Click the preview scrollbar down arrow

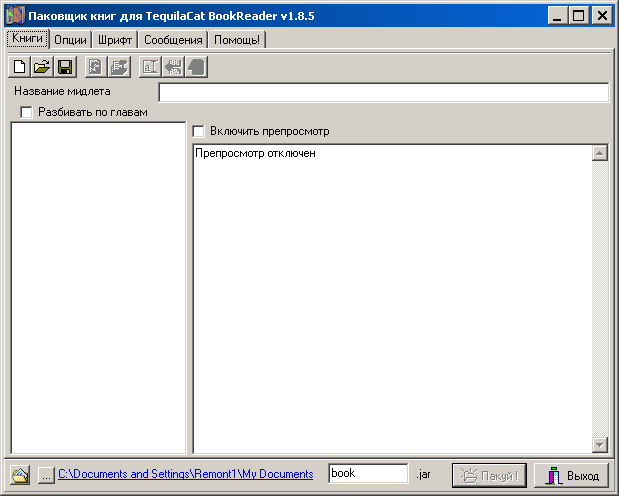click(x=600, y=445)
